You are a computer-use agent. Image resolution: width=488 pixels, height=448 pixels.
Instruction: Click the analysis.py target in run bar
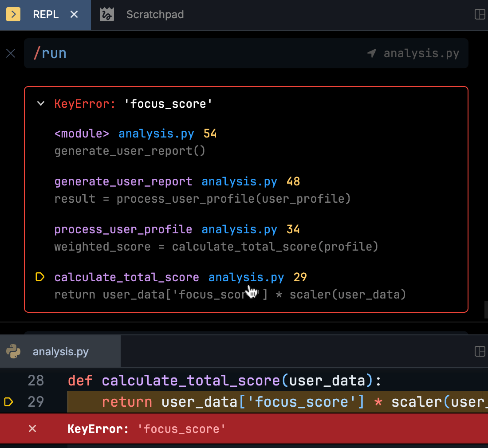(421, 53)
